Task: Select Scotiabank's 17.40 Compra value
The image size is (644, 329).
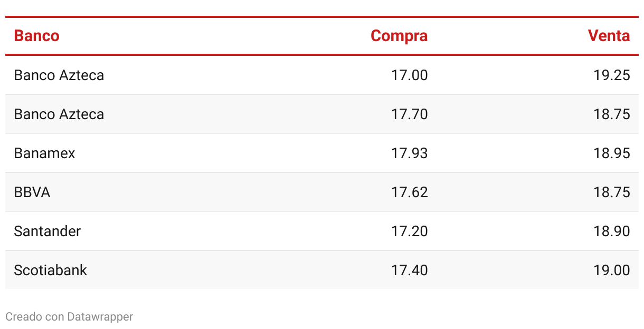Action: coord(410,270)
